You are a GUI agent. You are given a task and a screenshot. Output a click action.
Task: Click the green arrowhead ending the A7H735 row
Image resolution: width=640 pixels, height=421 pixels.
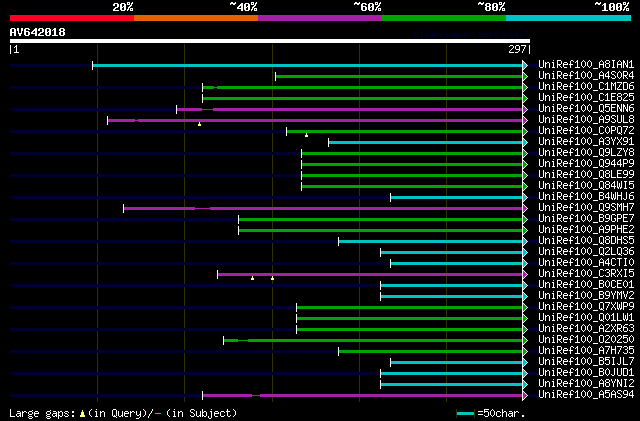tap(525, 352)
